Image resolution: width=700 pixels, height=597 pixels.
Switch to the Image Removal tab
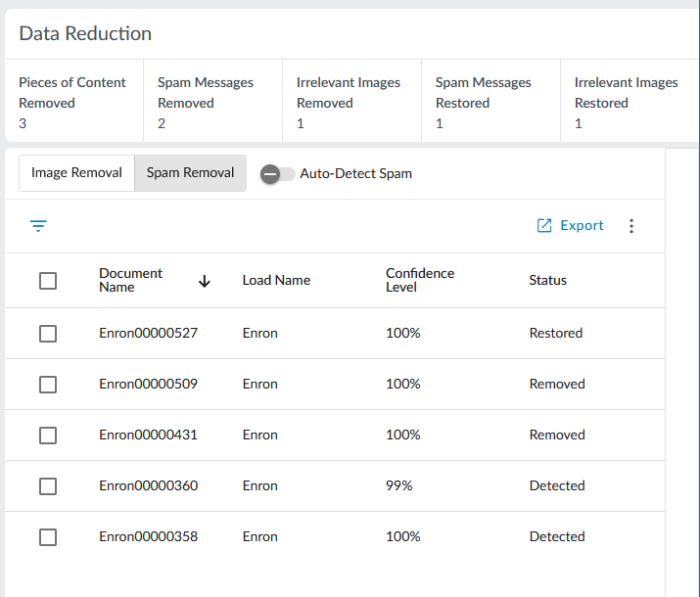(76, 173)
